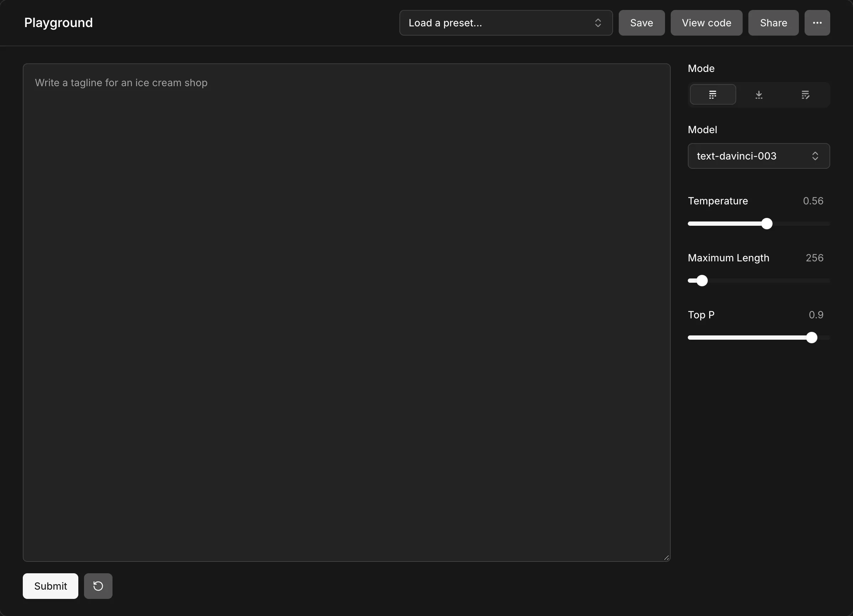Click the preset selector chevron arrows
Image resolution: width=853 pixels, height=616 pixels.
[598, 23]
